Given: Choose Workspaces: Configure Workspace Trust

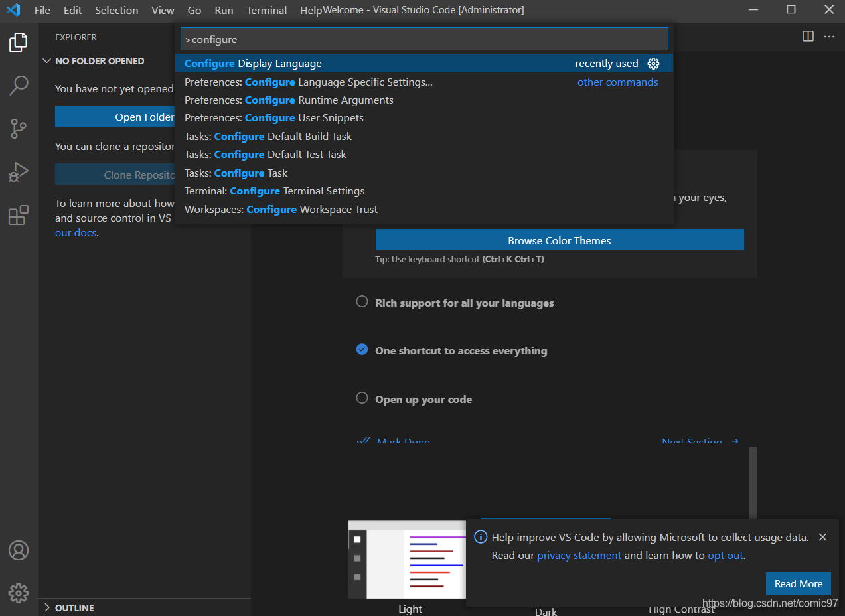Looking at the screenshot, I should (424, 209).
